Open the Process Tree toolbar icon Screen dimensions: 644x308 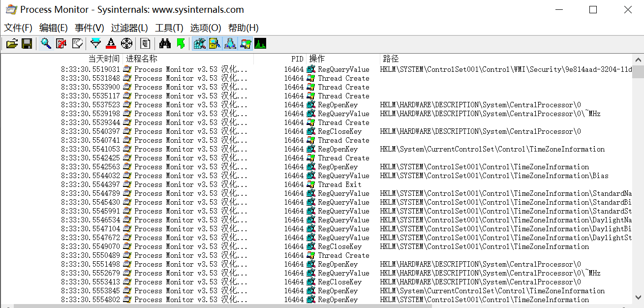pos(145,44)
